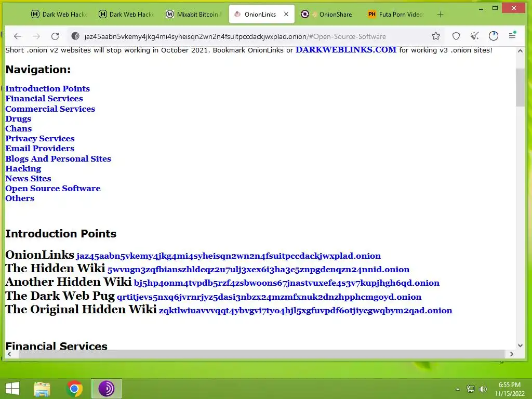Open The Hidden Wiki 5wvugn onion link
This screenshot has width=532, height=399.
258,270
